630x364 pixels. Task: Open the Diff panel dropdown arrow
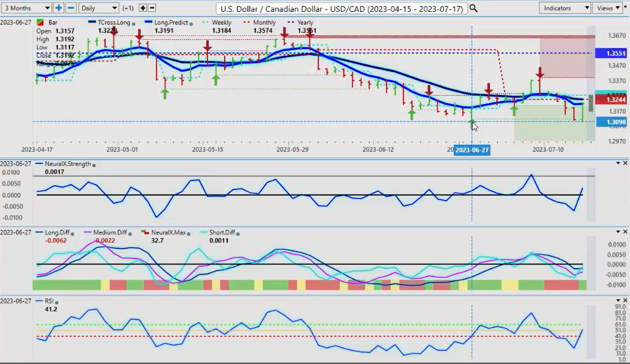tap(618, 232)
